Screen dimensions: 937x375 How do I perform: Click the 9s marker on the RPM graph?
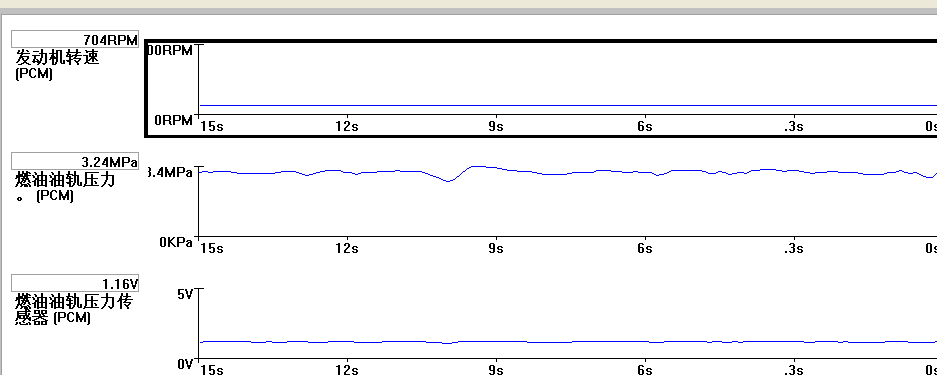point(495,127)
